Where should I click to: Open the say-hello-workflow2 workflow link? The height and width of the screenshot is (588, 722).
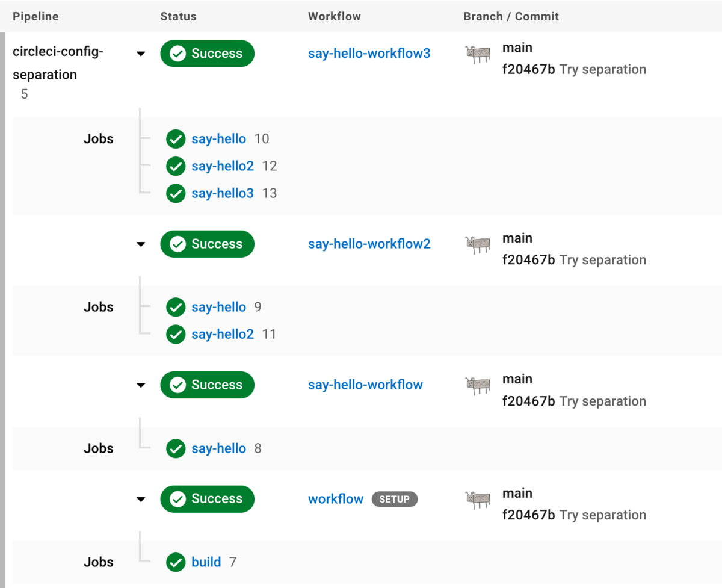369,244
